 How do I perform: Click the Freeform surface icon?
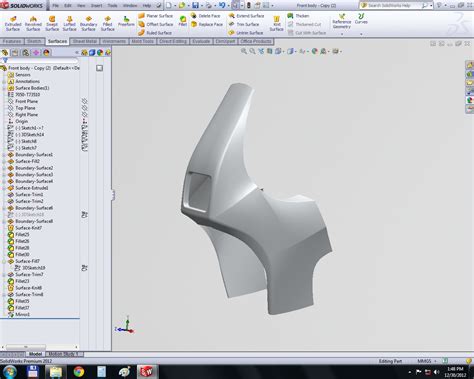pyautogui.click(x=126, y=21)
